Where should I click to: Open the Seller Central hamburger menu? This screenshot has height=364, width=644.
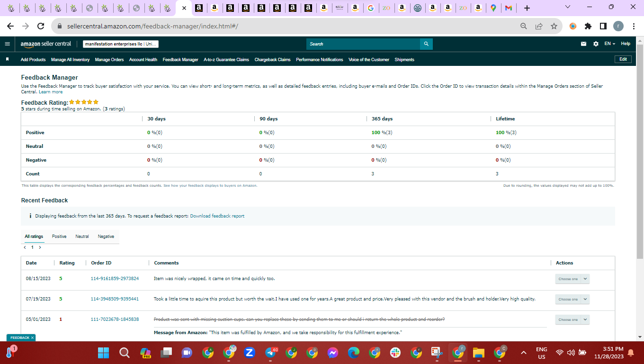coord(7,44)
